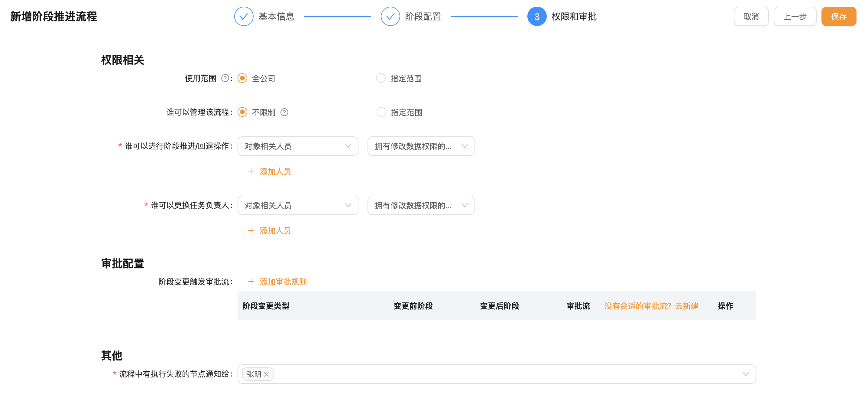Select 指定范围 radio for 使用范围
The image size is (868, 404).
coord(381,78)
